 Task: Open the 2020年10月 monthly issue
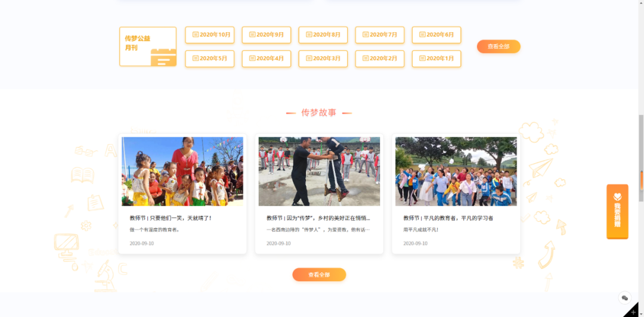tap(209, 35)
